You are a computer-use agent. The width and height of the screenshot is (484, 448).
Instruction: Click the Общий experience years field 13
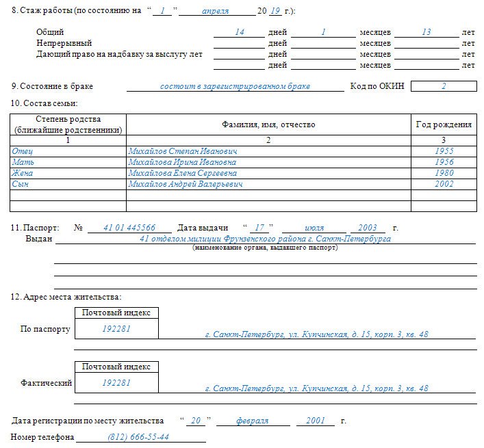tap(426, 32)
